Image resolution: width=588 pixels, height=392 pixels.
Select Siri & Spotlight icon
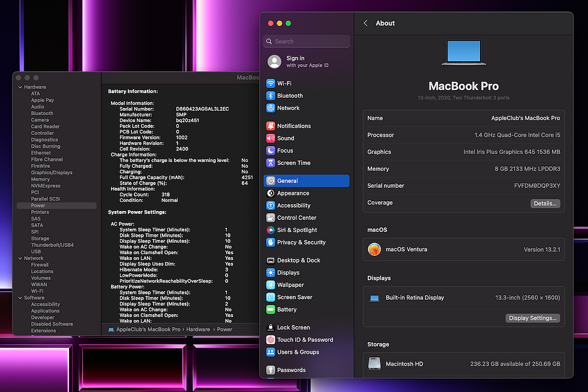click(x=271, y=230)
